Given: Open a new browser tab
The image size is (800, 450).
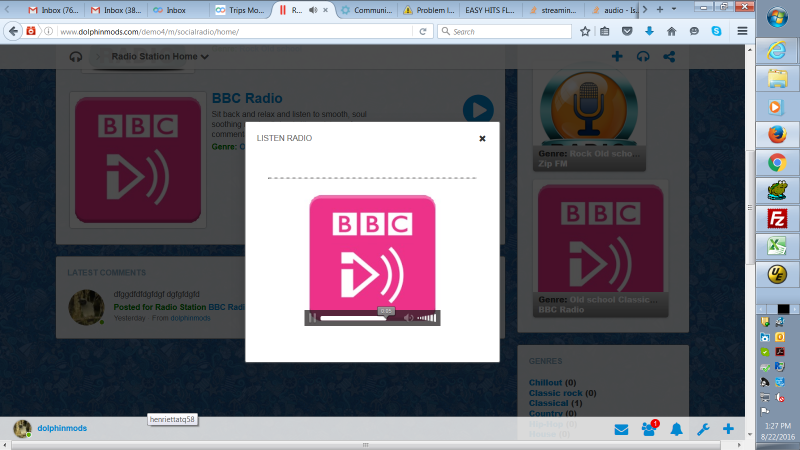Looking at the screenshot, I should click(660, 9).
